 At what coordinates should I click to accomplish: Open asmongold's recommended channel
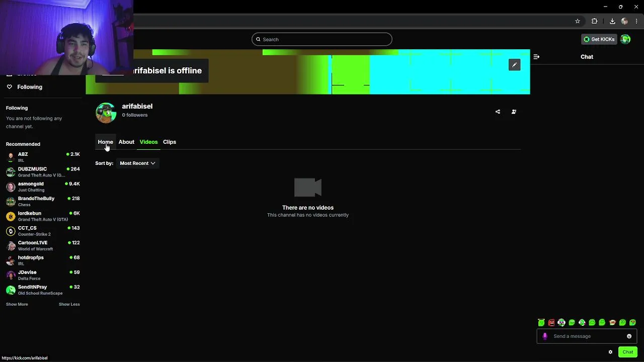point(43,187)
